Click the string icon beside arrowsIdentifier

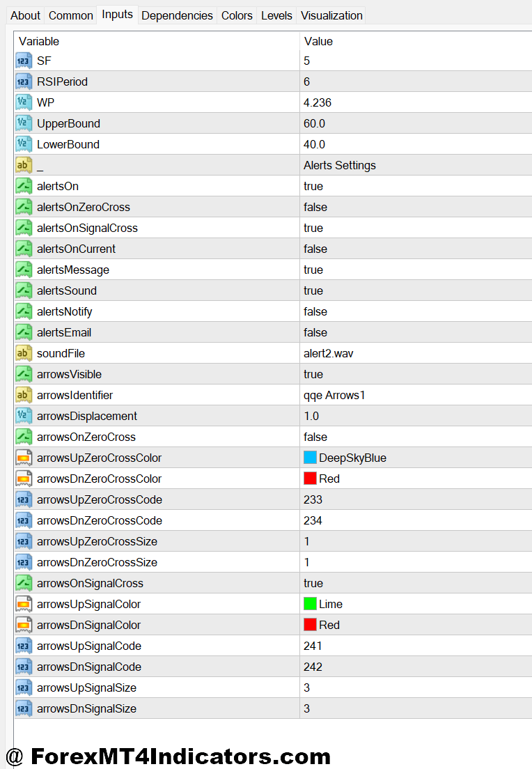[24, 395]
